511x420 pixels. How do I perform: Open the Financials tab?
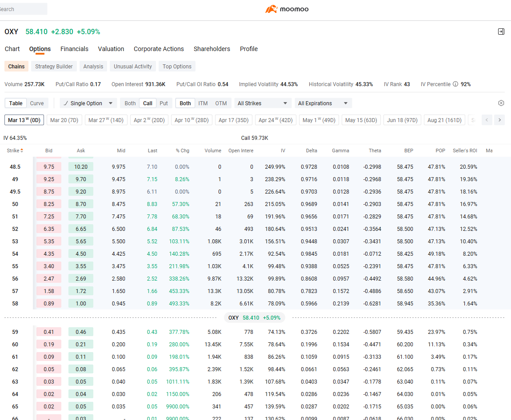click(x=74, y=49)
